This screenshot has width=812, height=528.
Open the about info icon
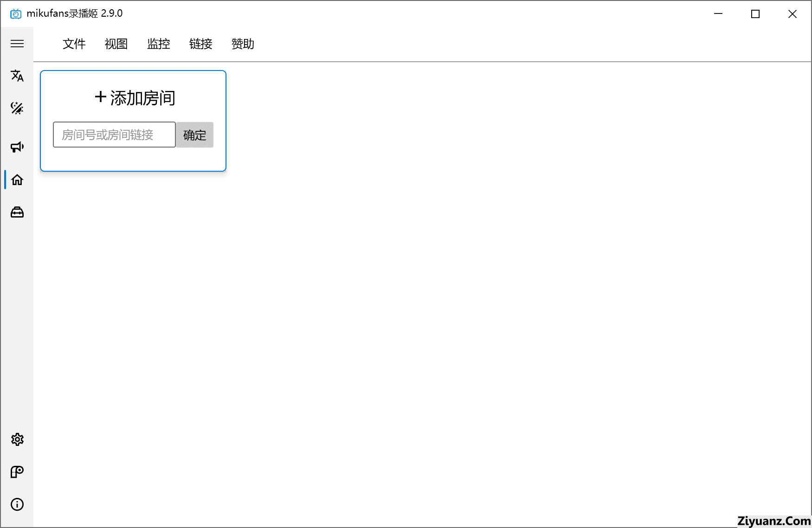pyautogui.click(x=17, y=504)
